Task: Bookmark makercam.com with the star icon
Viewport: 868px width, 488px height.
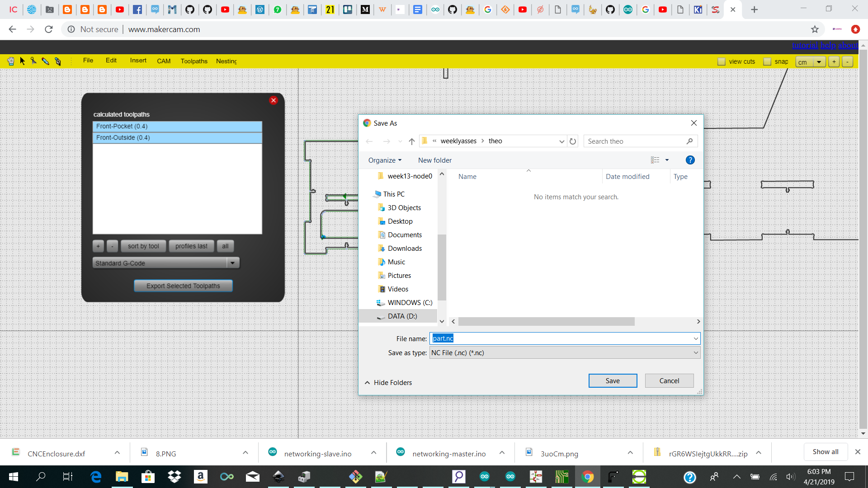Action: click(x=815, y=29)
